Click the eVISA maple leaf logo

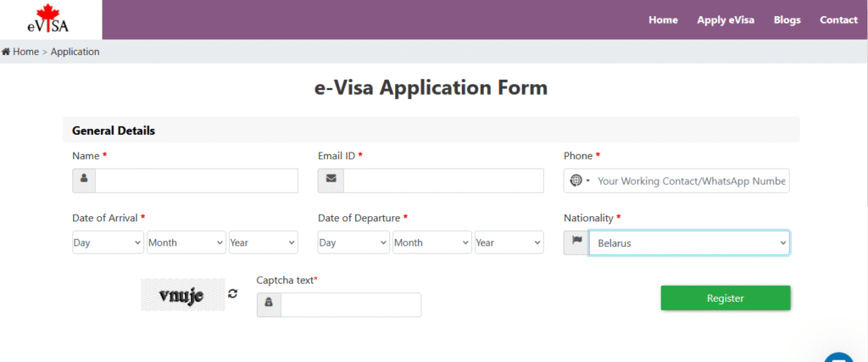tap(51, 19)
